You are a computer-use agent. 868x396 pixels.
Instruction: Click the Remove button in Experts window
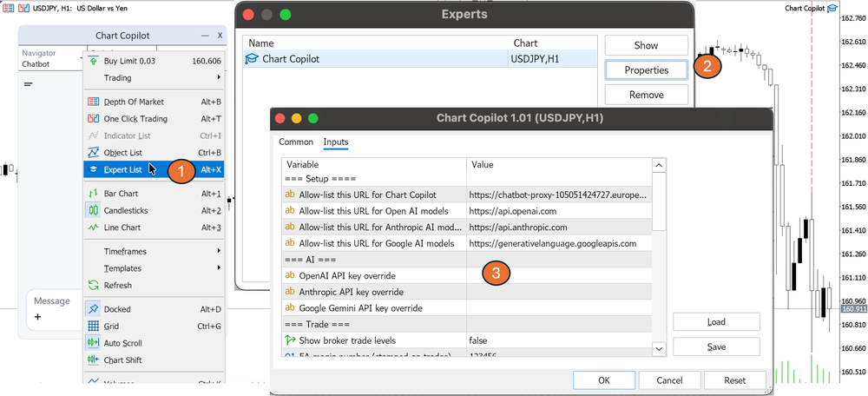tap(646, 95)
